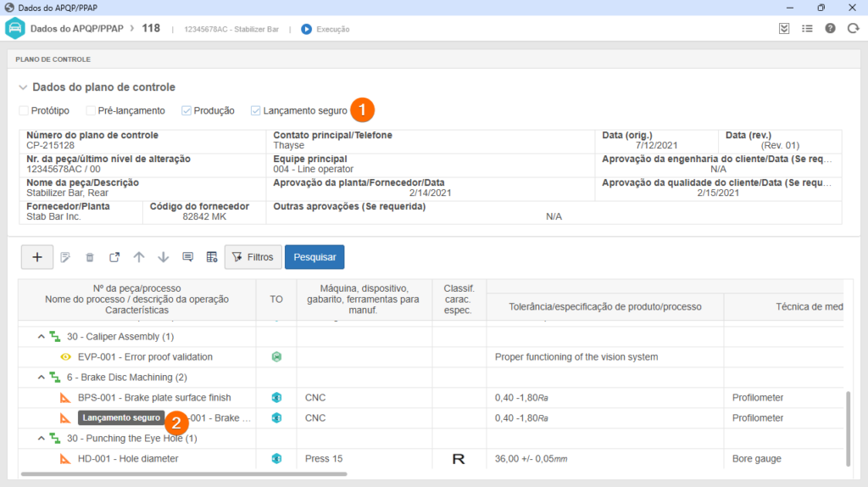Click the plus add-item button

tap(36, 257)
